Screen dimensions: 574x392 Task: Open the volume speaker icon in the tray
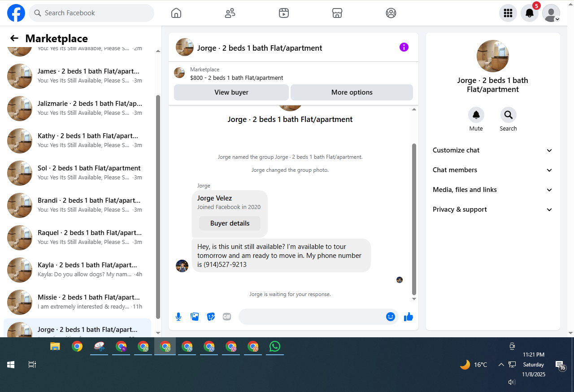(x=512, y=382)
